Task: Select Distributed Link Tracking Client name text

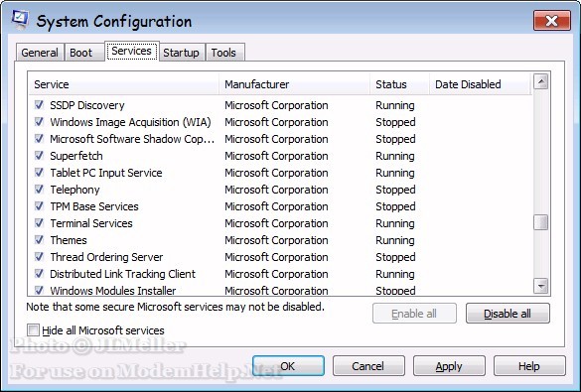Action: pyautogui.click(x=122, y=274)
